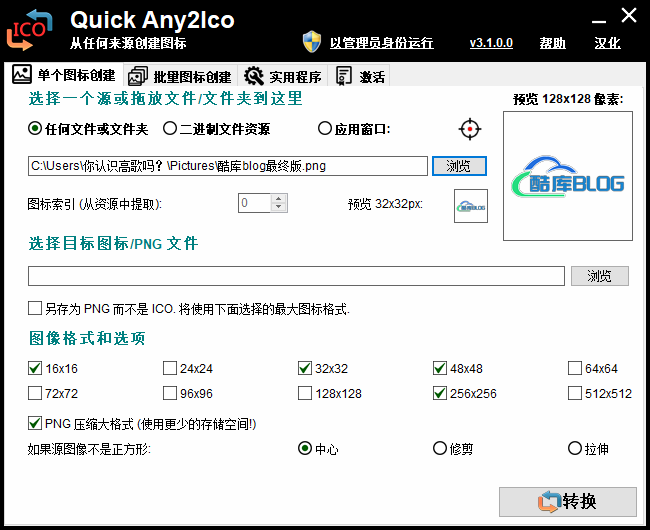Decrease icon index with down arrow

click(279, 207)
